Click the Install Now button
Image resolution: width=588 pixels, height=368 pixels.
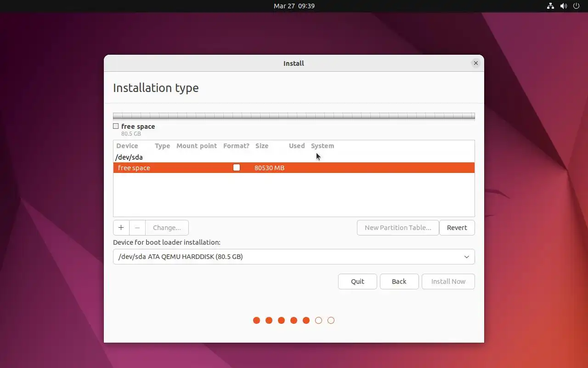tap(448, 282)
